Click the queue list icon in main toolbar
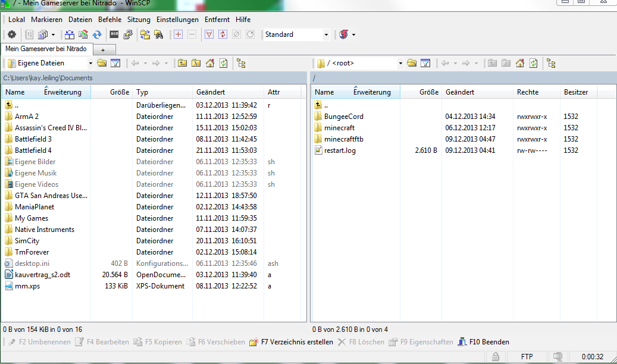Image resolution: width=617 pixels, height=364 pixels. tap(43, 34)
